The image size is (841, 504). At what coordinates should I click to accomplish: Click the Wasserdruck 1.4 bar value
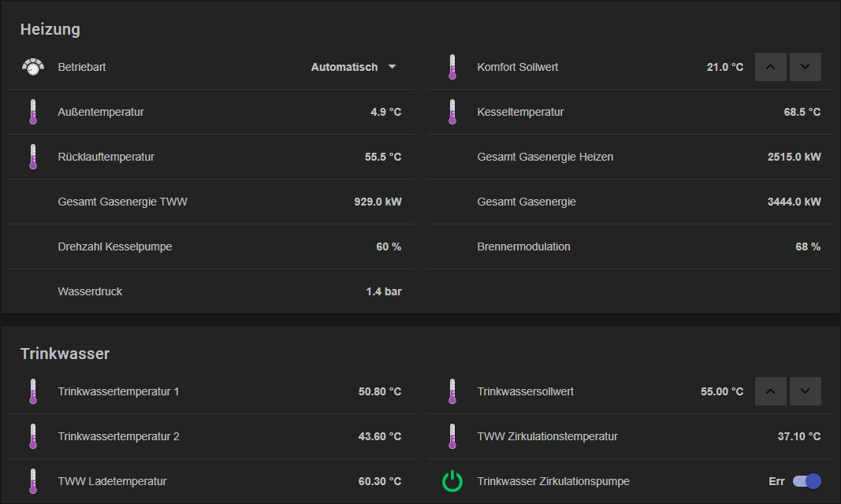383,291
